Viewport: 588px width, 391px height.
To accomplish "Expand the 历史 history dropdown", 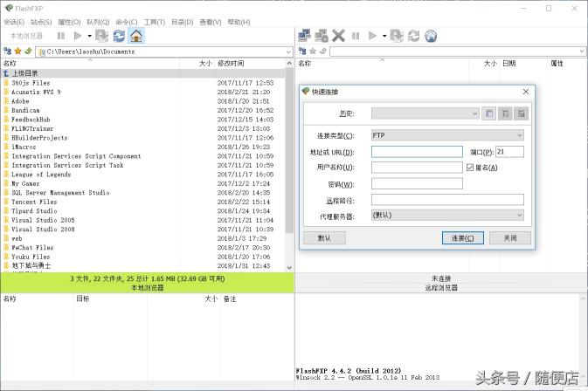I will pyautogui.click(x=474, y=113).
